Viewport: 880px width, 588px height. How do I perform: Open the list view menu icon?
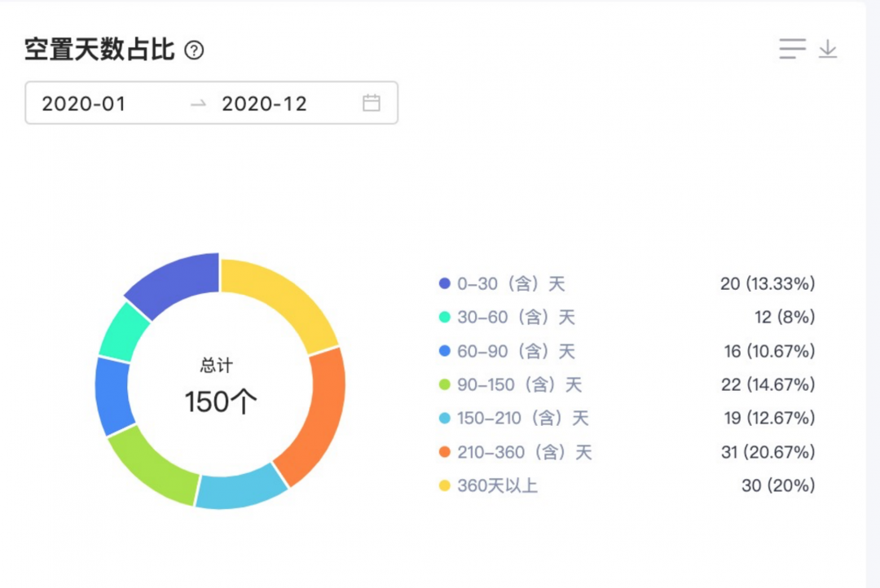(x=792, y=49)
